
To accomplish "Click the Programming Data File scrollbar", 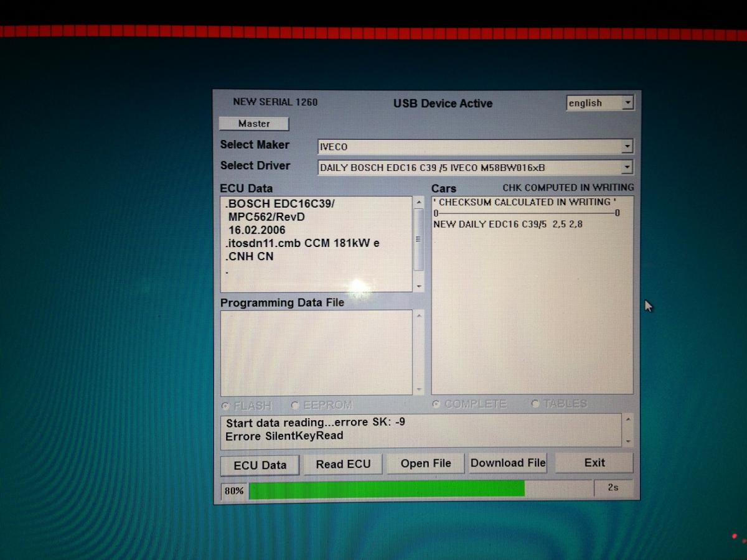I will (418, 352).
